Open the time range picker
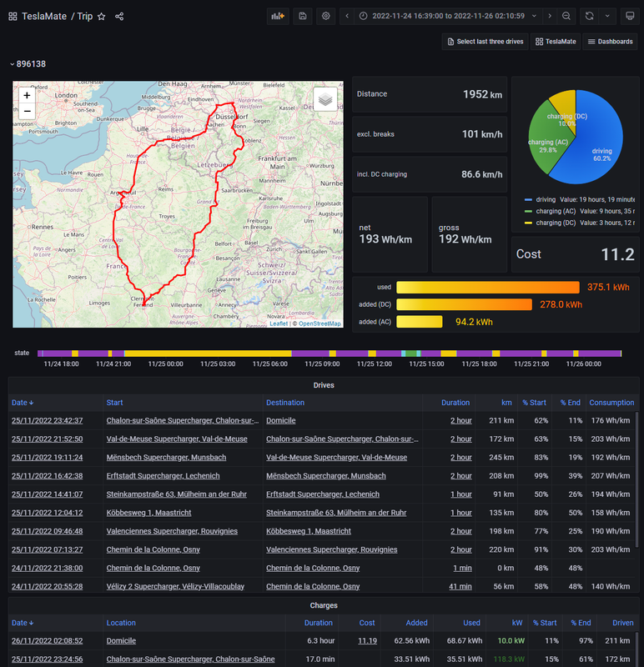 pos(448,16)
